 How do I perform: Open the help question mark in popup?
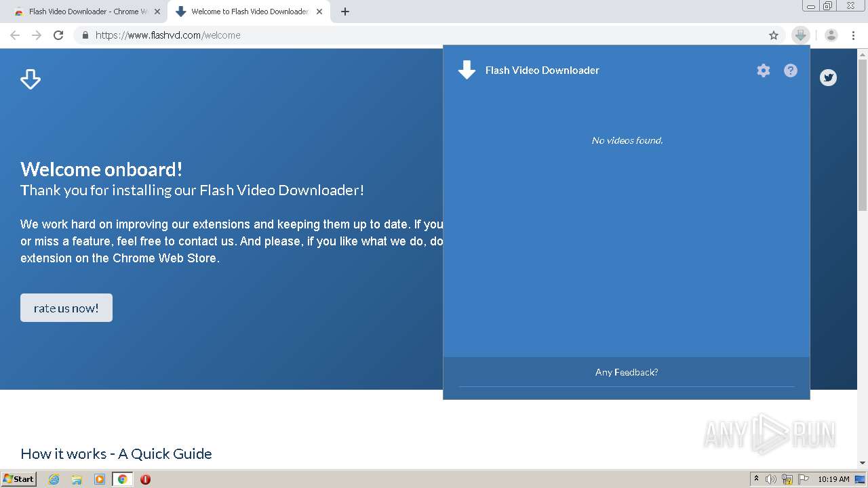pyautogui.click(x=791, y=70)
